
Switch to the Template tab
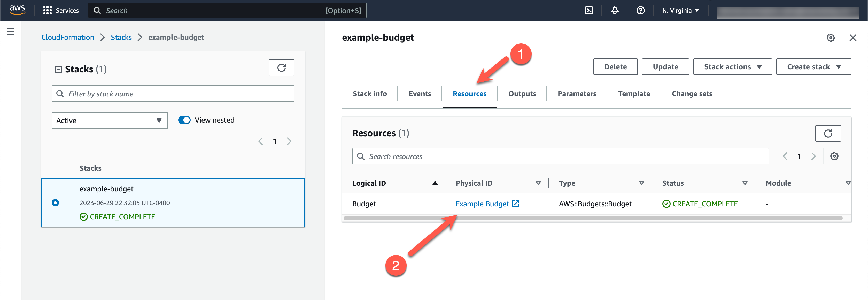pyautogui.click(x=633, y=94)
